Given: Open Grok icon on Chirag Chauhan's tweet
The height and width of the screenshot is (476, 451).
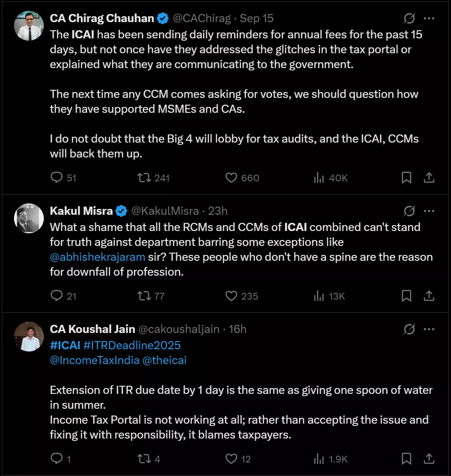Looking at the screenshot, I should [x=409, y=18].
